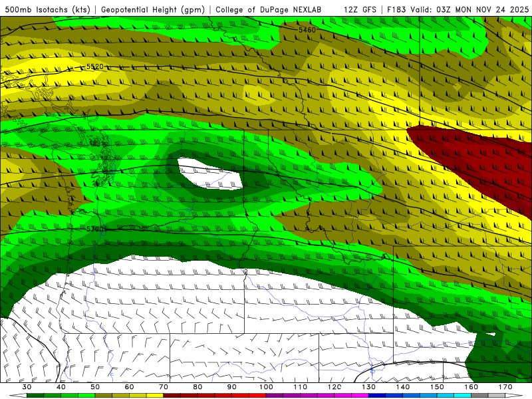Click the 5520 height contour label
Screen dimensions: 532x399
[x=94, y=66]
